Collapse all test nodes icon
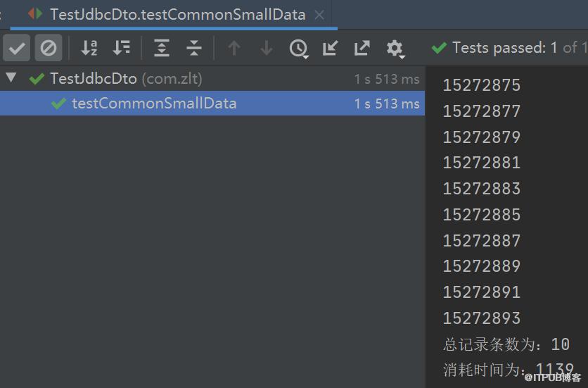Image resolution: width=588 pixels, height=388 pixels. (x=194, y=48)
